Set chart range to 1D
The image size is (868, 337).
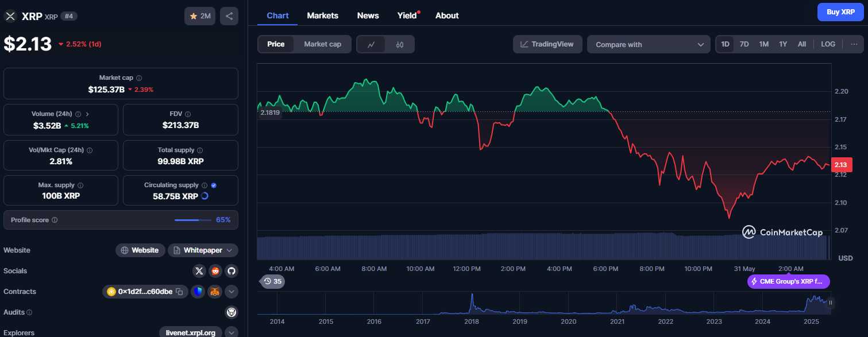[725, 44]
